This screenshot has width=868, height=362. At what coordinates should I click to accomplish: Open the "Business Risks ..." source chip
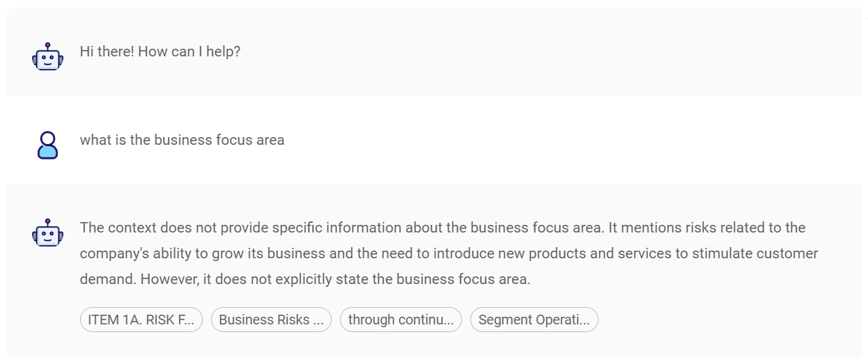(x=271, y=320)
